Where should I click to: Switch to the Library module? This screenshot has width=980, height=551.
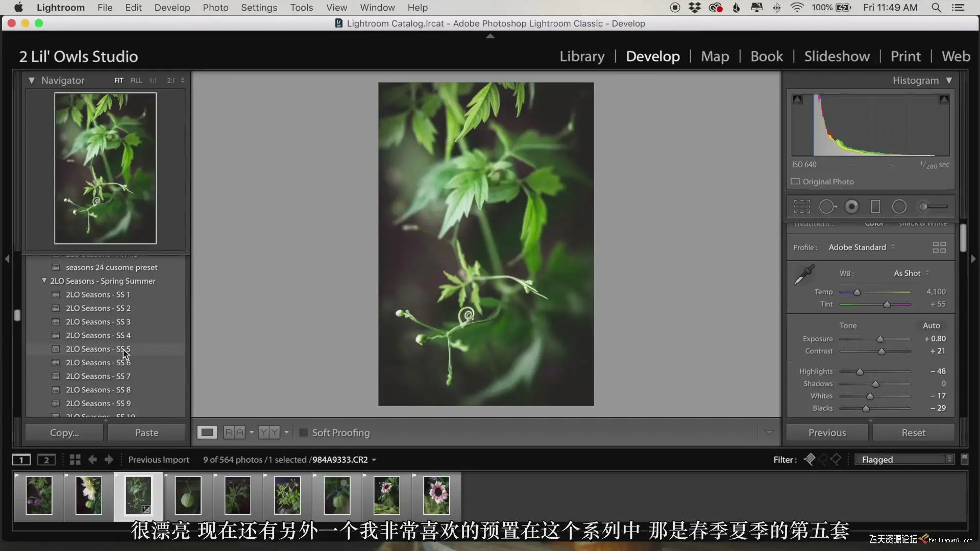582,56
